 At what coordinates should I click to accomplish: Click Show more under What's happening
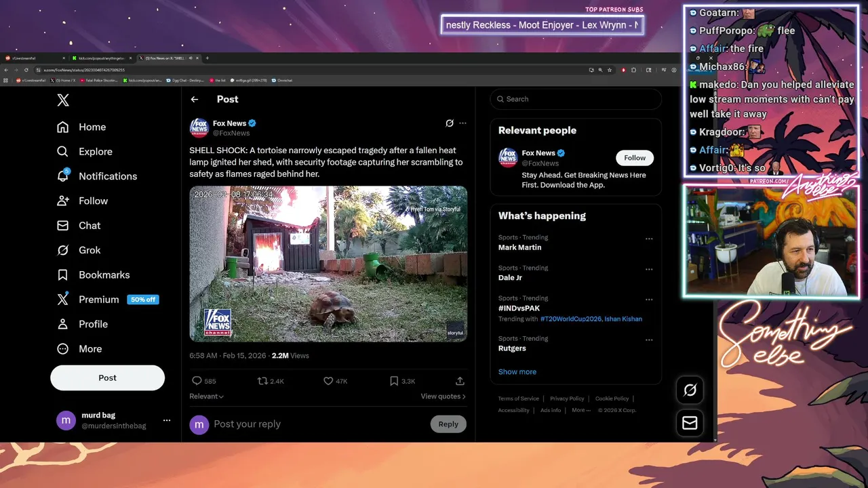(x=517, y=372)
